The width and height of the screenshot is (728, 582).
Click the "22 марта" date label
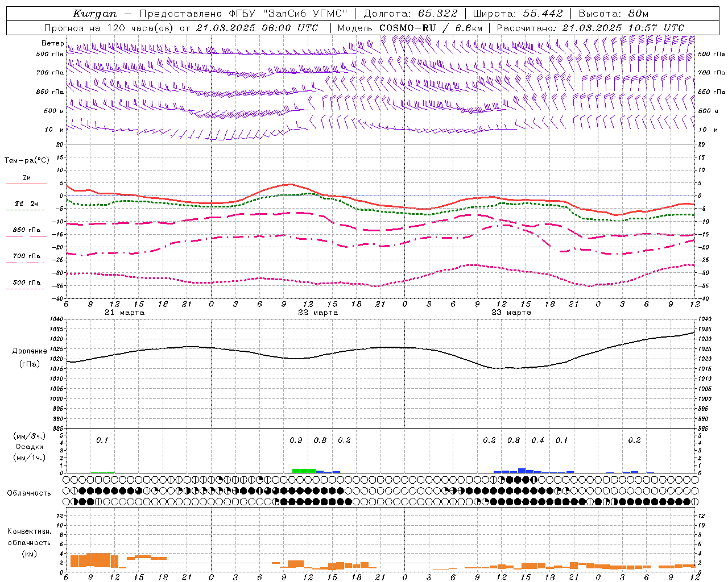click(318, 313)
